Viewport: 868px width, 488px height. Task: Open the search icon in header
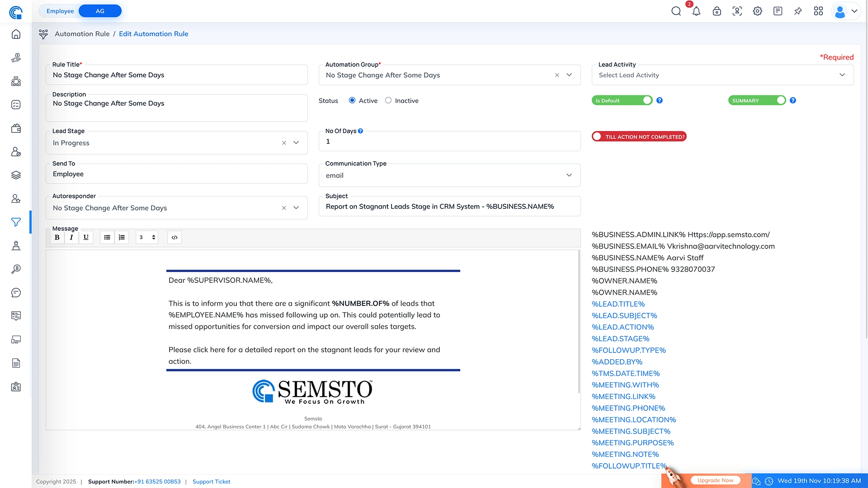[x=676, y=11]
